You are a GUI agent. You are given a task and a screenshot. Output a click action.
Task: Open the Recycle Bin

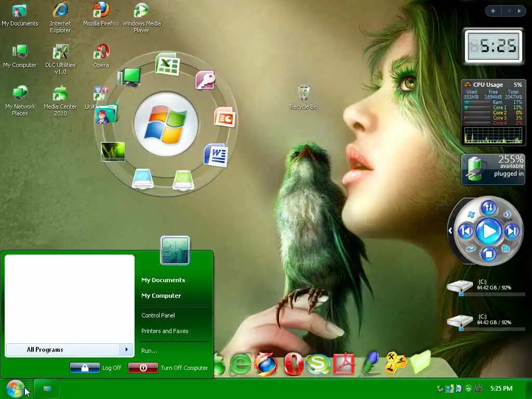pyautogui.click(x=303, y=97)
